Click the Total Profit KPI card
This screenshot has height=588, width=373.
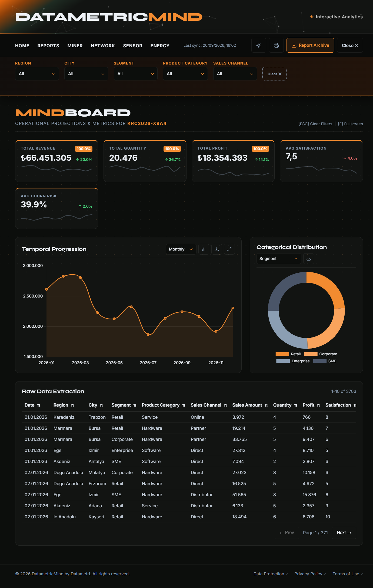(233, 161)
